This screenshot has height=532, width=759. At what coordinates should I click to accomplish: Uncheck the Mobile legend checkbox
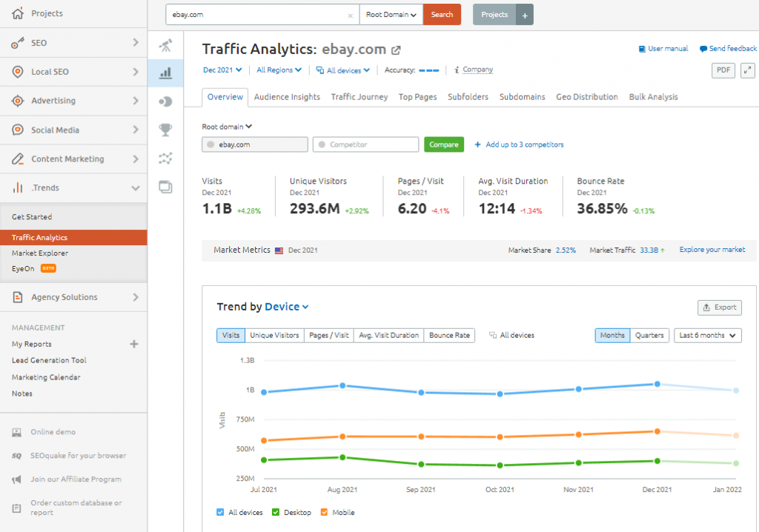(325, 512)
